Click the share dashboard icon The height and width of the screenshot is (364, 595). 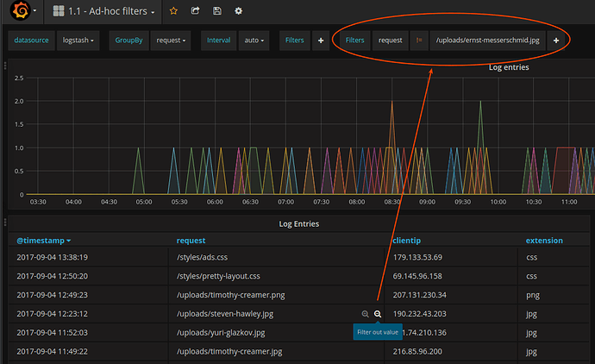195,11
